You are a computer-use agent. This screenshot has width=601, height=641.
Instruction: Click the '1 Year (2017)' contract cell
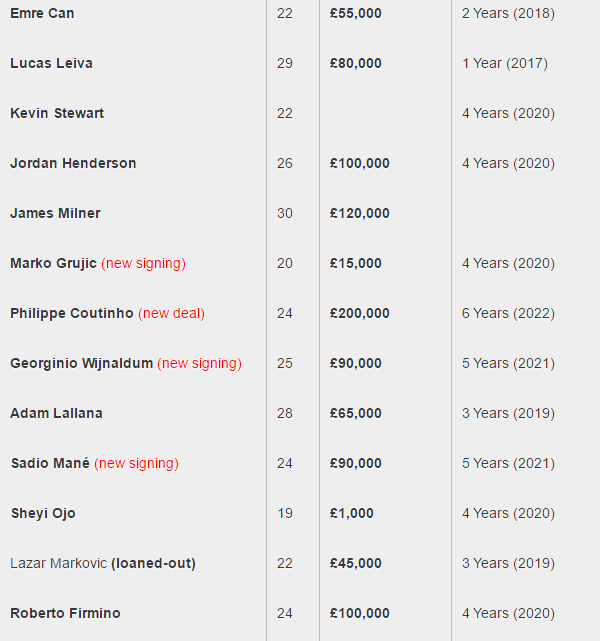pos(505,63)
